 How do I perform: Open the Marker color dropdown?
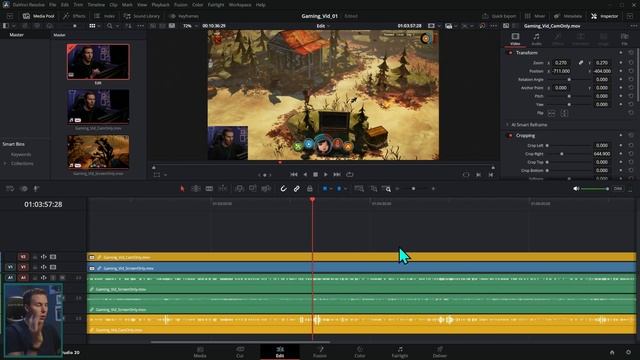pyautogui.click(x=345, y=189)
